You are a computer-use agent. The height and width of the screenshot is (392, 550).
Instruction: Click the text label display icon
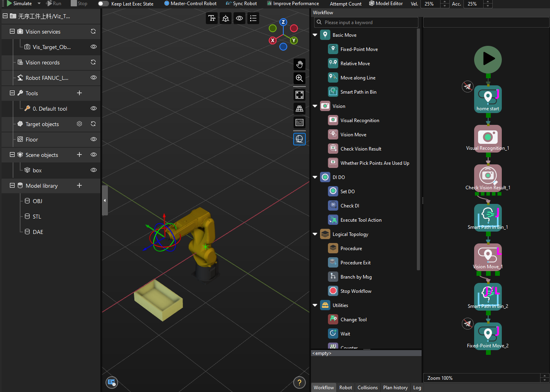pyautogui.click(x=212, y=18)
